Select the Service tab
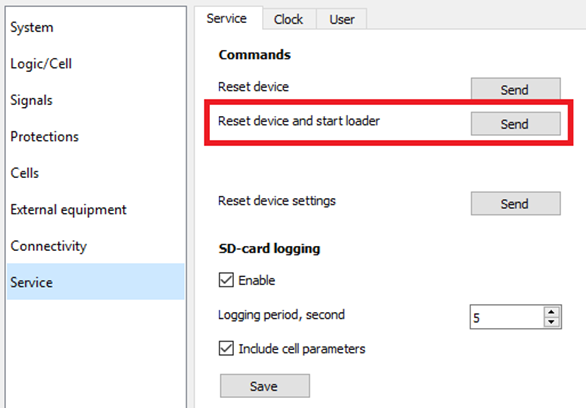Viewport: 586px width, 408px height. [227, 18]
